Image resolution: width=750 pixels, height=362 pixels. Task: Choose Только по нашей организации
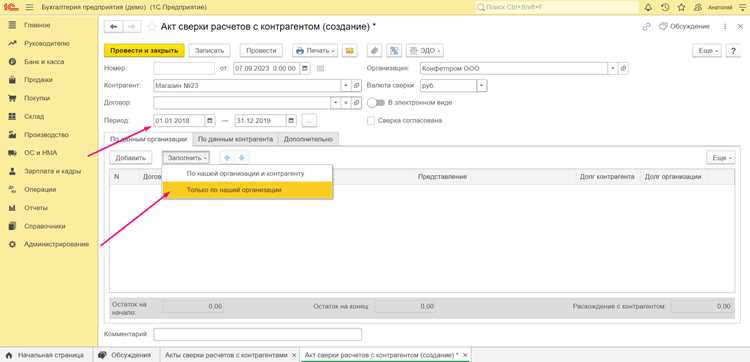[x=247, y=190]
